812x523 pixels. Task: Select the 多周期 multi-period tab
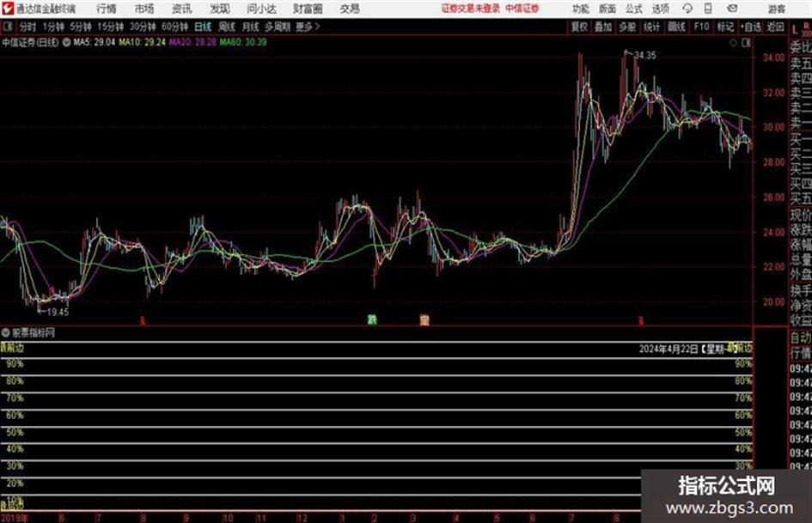(x=278, y=27)
